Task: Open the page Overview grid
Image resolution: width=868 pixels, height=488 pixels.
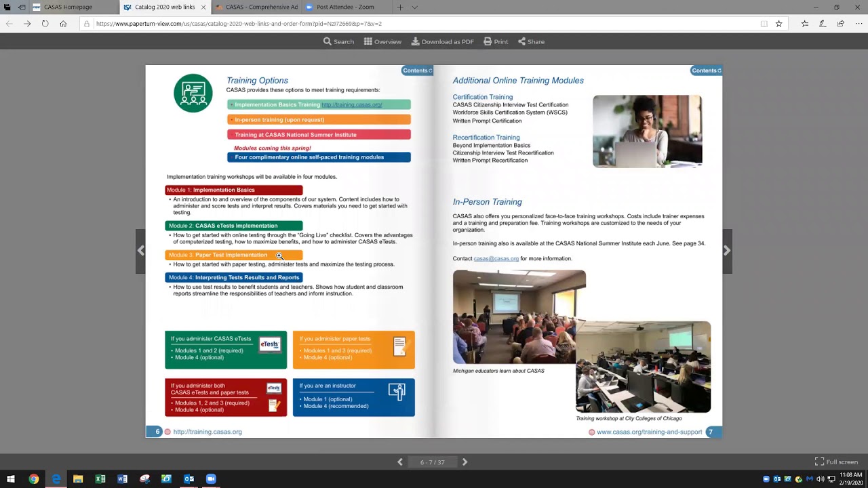Action: [382, 41]
